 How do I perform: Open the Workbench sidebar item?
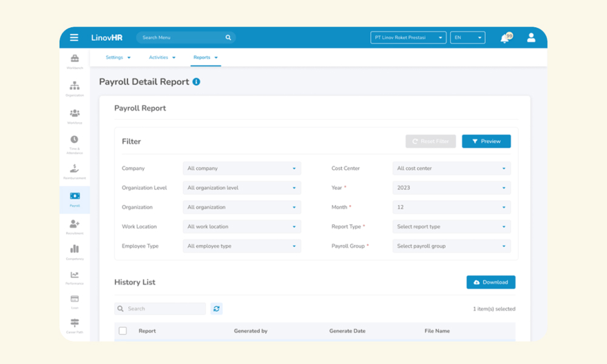[x=75, y=62]
